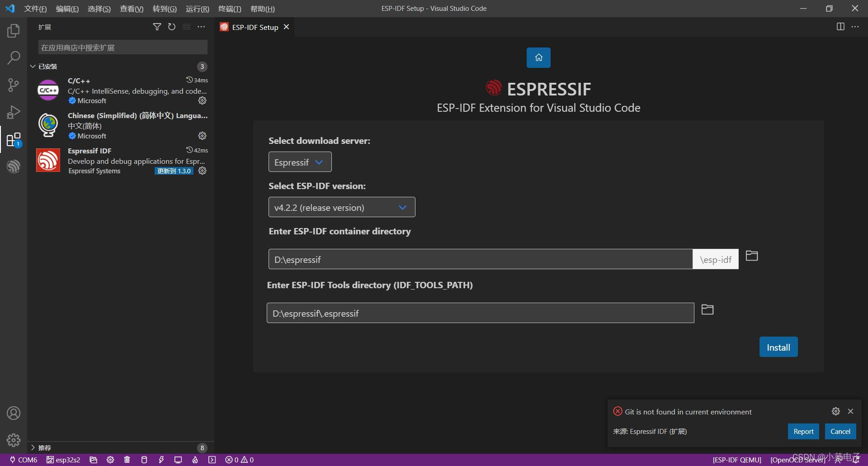Viewport: 868px width, 466px height.
Task: Open Source Control view in activity bar
Action: [14, 85]
